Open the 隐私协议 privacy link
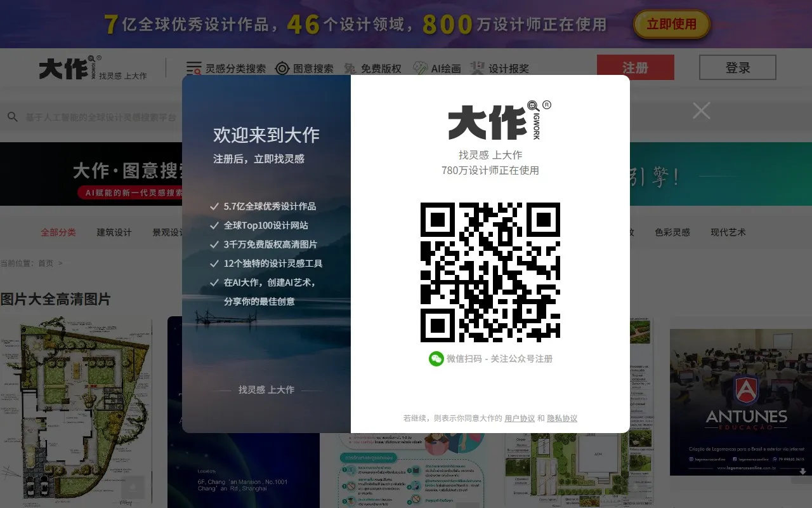 click(561, 418)
